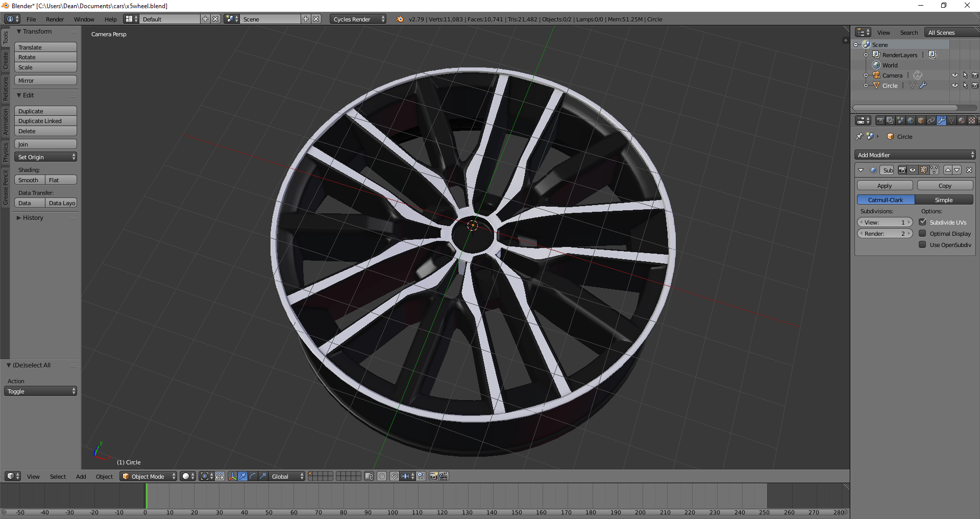Screen dimensions: 980x519
Task: Click the Blender logo splash icon
Action: tap(400, 19)
